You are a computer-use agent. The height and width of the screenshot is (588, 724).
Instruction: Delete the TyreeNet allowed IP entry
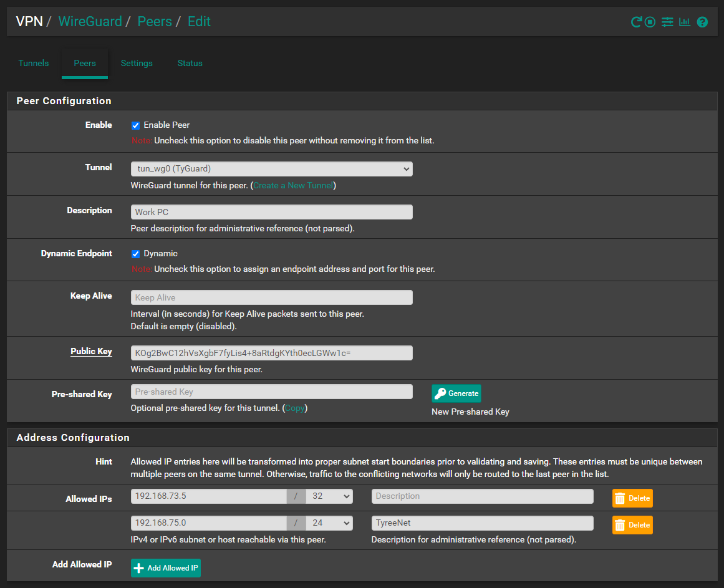[x=632, y=525]
